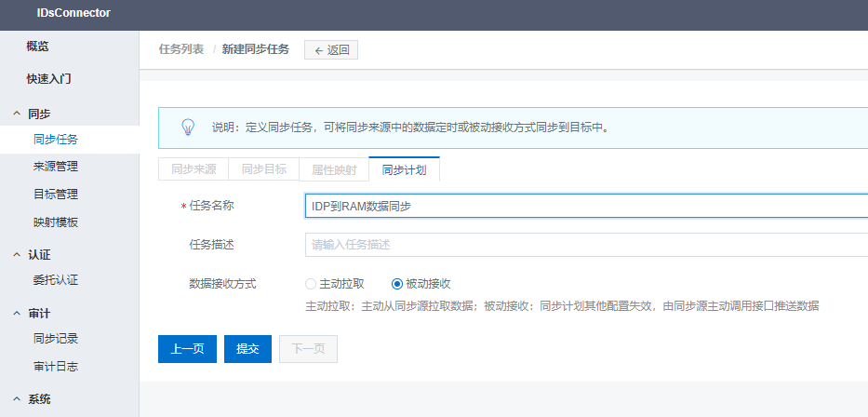Open 概览 in the sidebar
Viewport: 868px width, 417px height.
37,47
